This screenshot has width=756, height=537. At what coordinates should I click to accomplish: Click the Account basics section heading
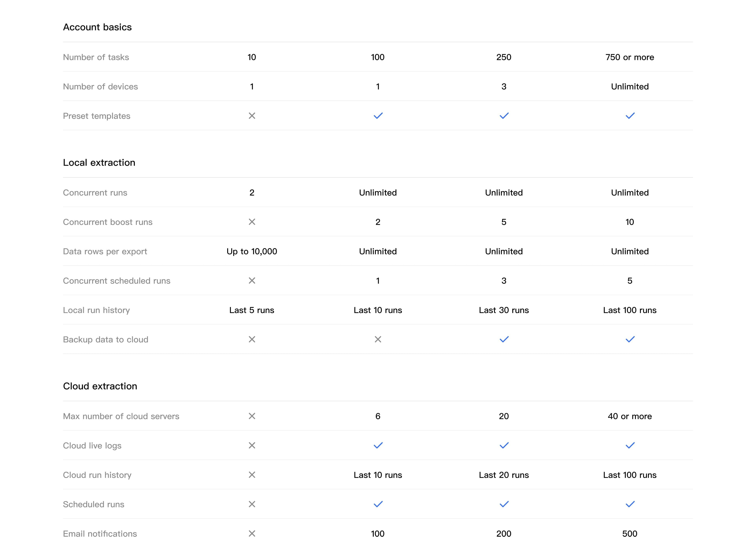point(97,27)
